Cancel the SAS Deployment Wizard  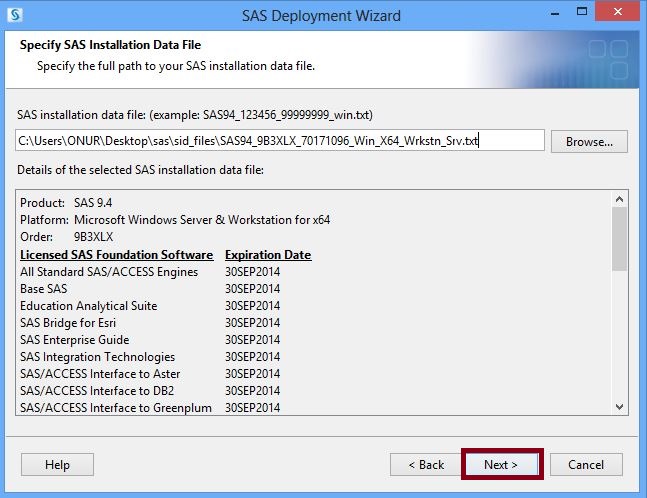coord(586,465)
